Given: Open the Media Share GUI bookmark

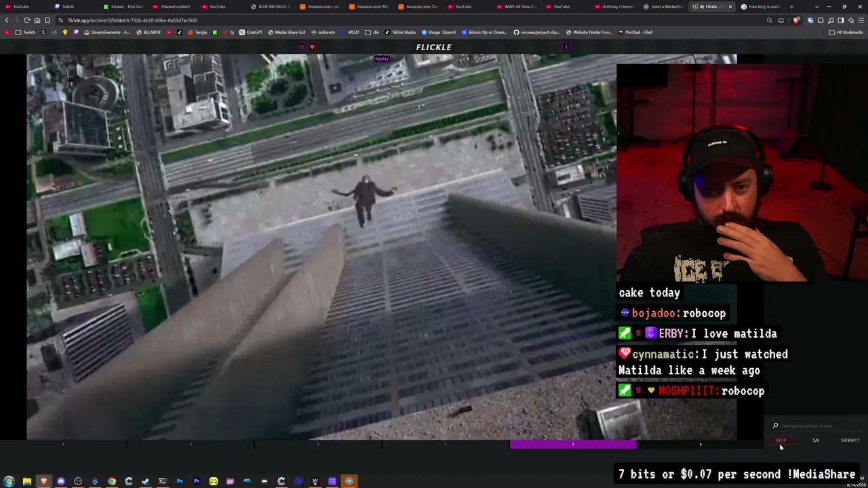Looking at the screenshot, I should 286,32.
